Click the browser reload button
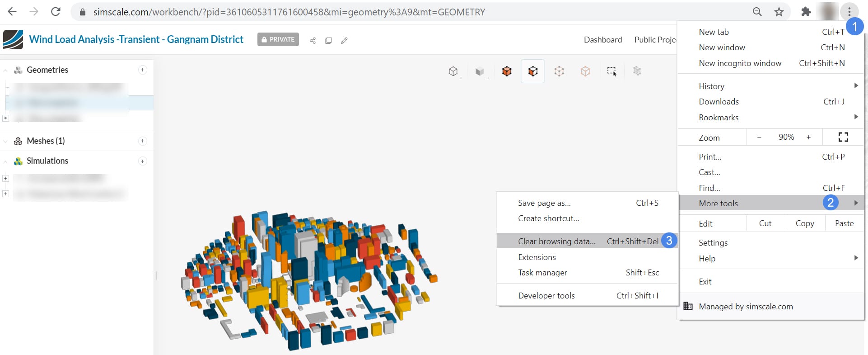868x355 pixels. [56, 12]
